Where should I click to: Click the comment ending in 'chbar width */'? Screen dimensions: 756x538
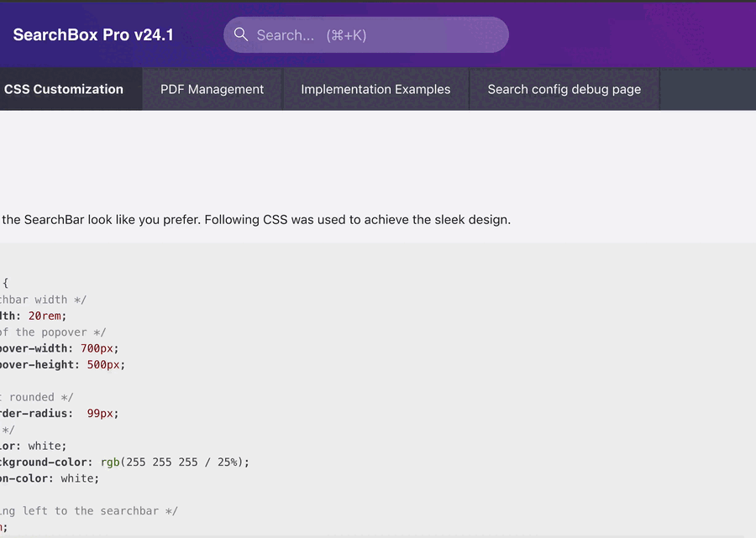click(x=43, y=300)
